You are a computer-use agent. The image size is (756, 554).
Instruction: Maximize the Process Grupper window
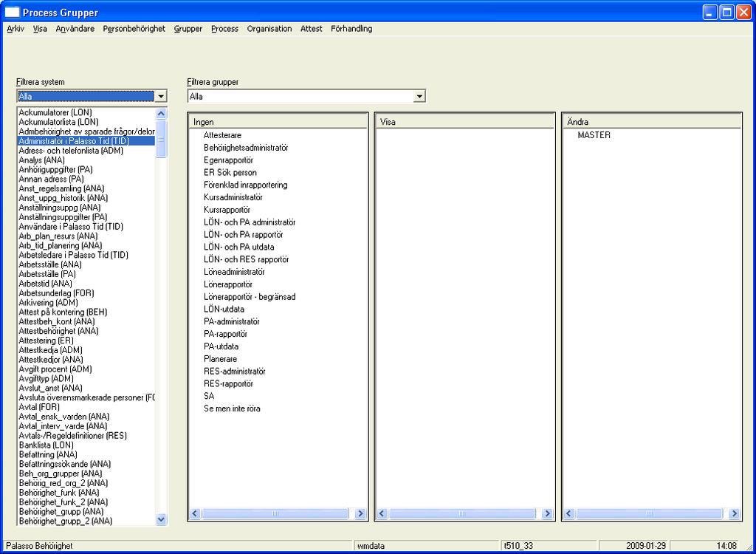[x=727, y=13]
